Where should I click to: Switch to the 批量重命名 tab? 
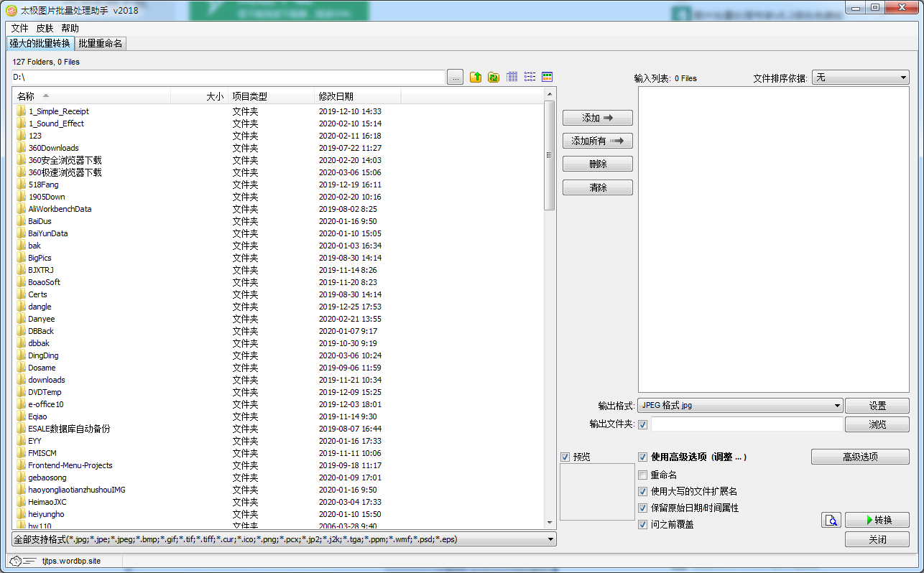click(101, 43)
